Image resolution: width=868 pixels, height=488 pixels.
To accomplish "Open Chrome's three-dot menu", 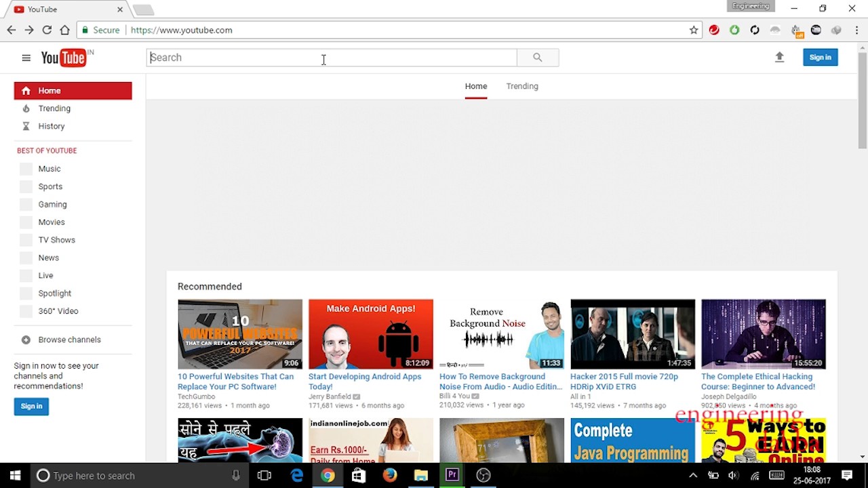I will [857, 30].
